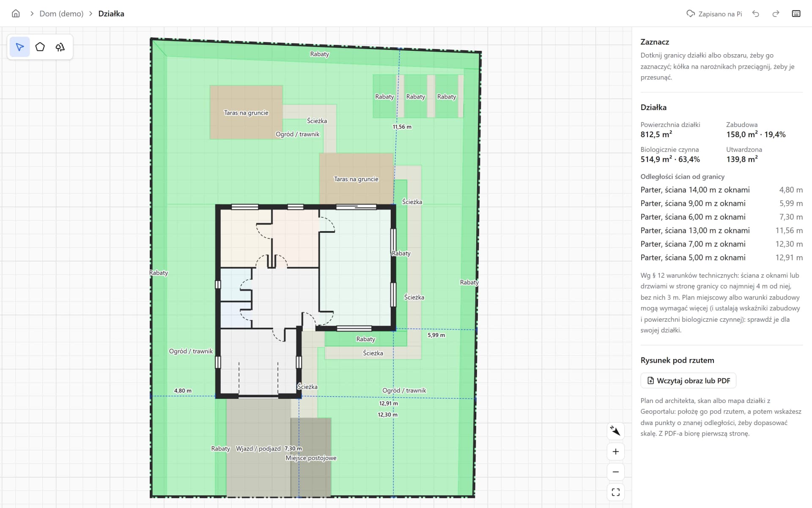Select row Parter, ściana 9,00 m z oknami

tap(721, 203)
